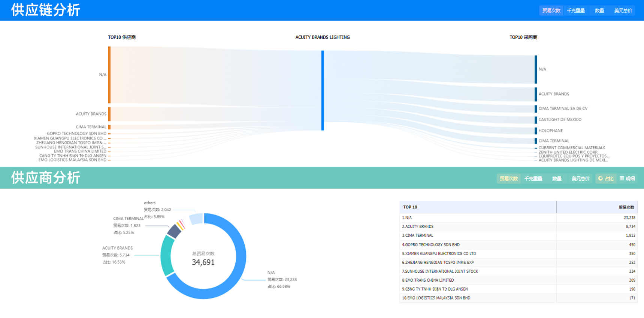Select 千克重量 tab in 供应商分析 header
The height and width of the screenshot is (318, 644).
point(533,178)
